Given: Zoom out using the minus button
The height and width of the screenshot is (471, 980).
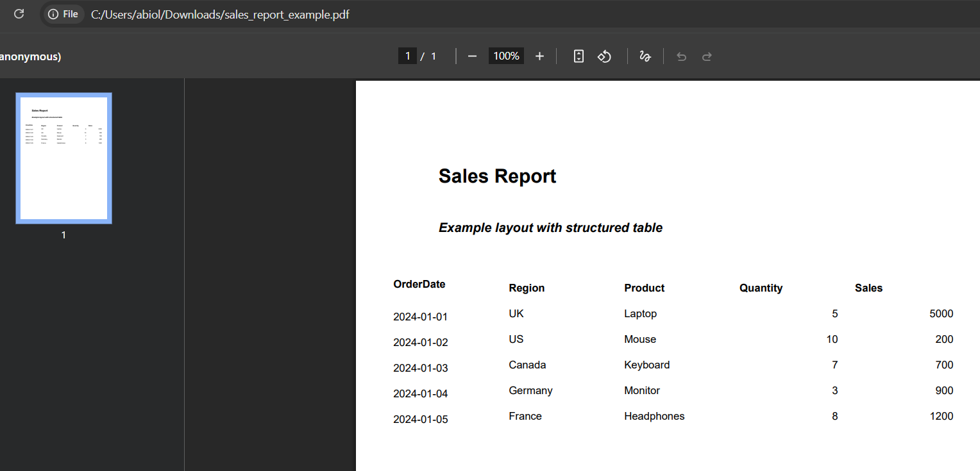Looking at the screenshot, I should tap(472, 56).
